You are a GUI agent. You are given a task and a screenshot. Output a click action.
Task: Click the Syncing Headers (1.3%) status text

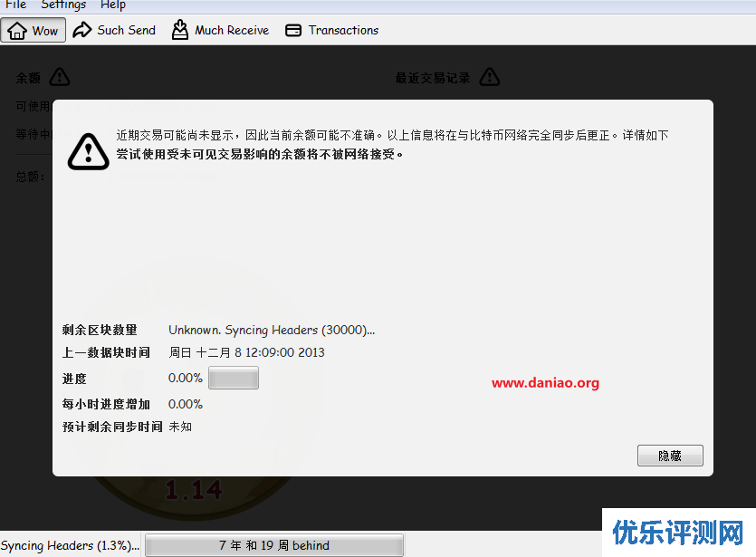71,545
